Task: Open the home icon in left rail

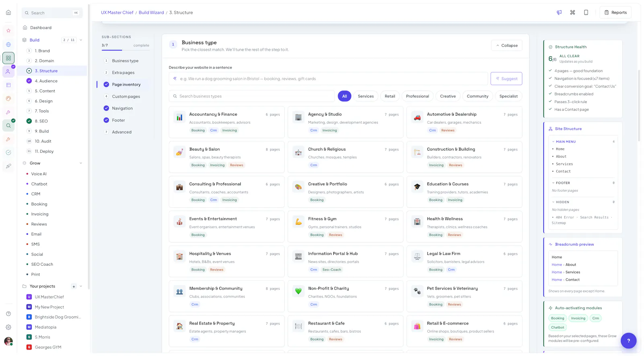Action: [8, 12]
